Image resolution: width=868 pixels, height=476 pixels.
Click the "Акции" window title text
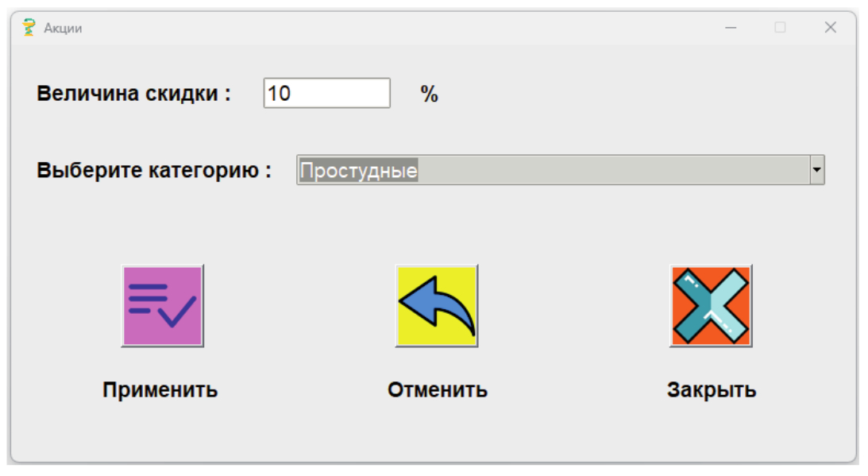coord(63,29)
